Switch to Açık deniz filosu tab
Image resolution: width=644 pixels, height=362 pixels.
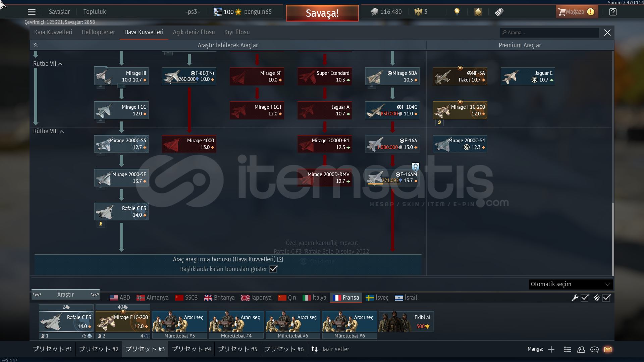pyautogui.click(x=194, y=32)
